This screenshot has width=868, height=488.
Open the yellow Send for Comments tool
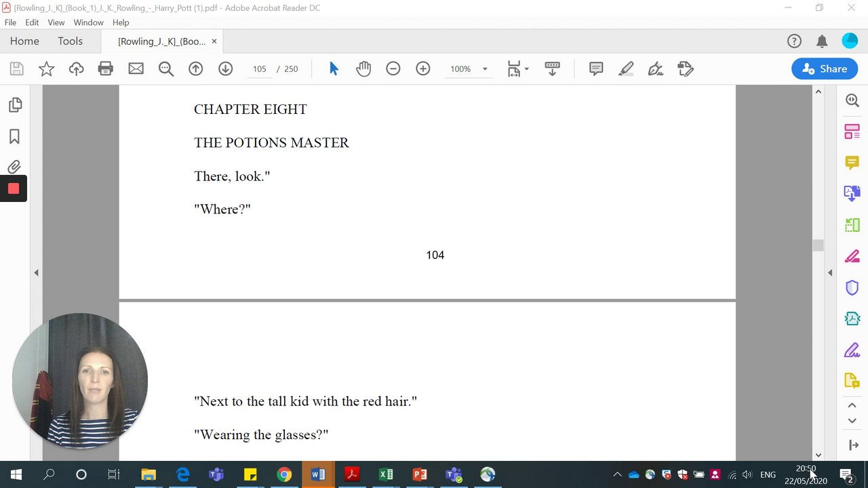click(x=852, y=380)
